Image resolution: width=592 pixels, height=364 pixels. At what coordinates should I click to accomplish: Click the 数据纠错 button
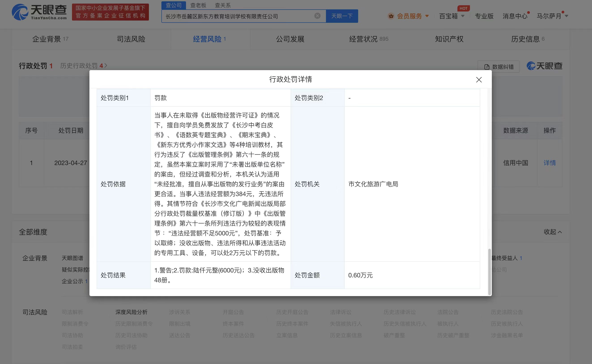coord(498,67)
